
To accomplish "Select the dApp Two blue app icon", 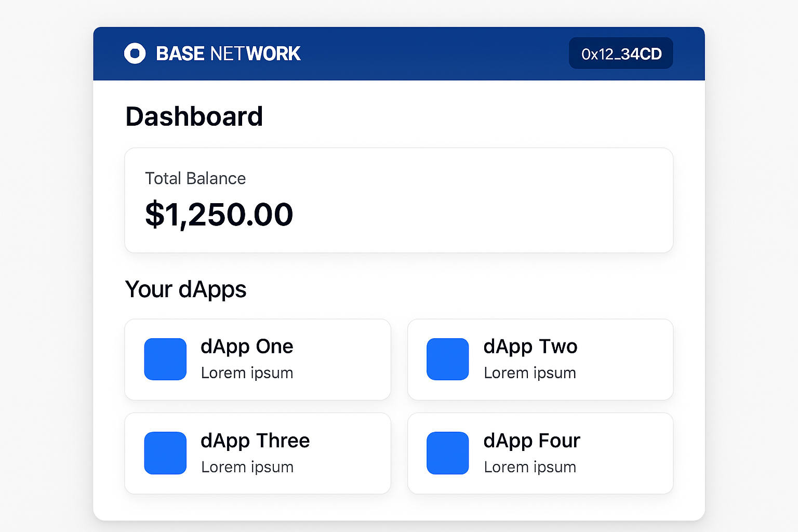I will click(x=447, y=359).
